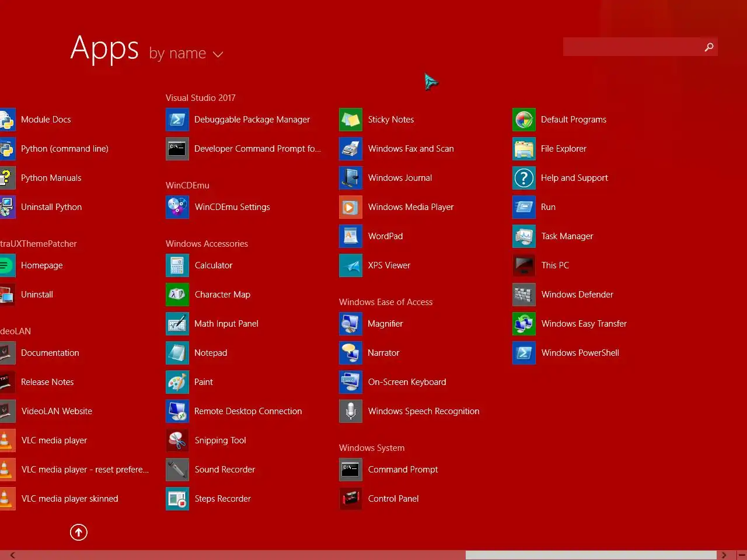The image size is (747, 560).
Task: Launch Developer Command Prompt icon
Action: click(177, 149)
